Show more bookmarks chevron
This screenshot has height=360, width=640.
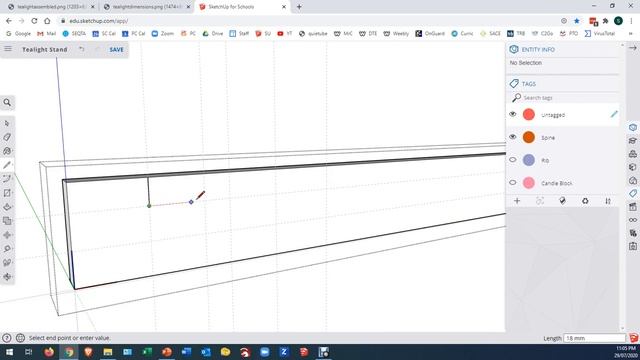point(631,33)
